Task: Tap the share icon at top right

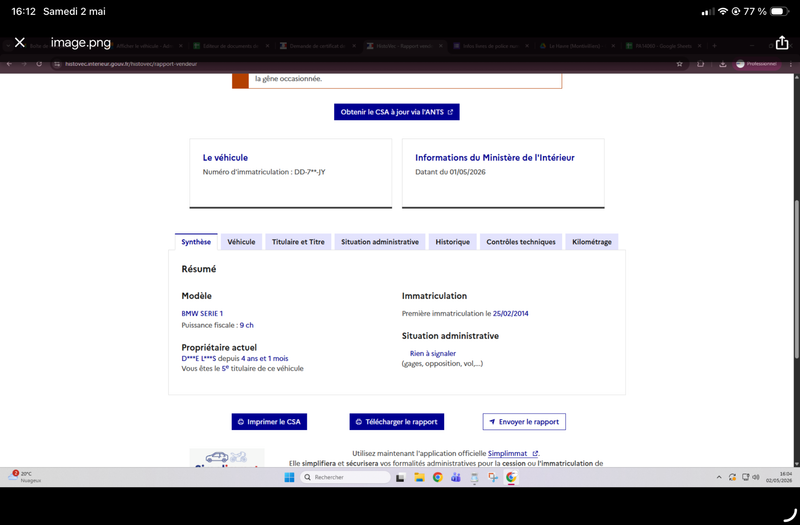Action: coord(782,43)
